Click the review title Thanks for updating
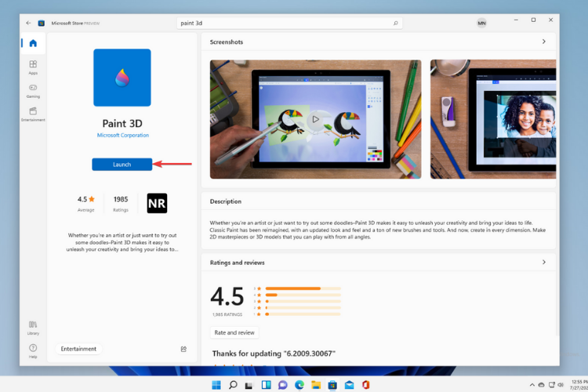 274,354
